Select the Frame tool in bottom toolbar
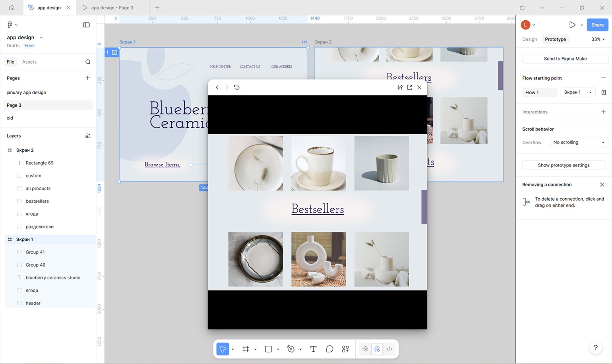 tap(246, 349)
